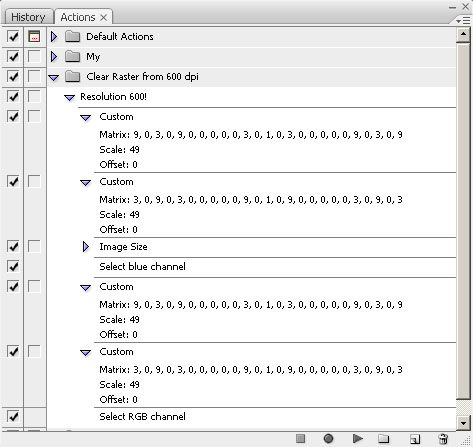
Task: Disable the Select RGB channel step checkbox
Action: point(13,416)
